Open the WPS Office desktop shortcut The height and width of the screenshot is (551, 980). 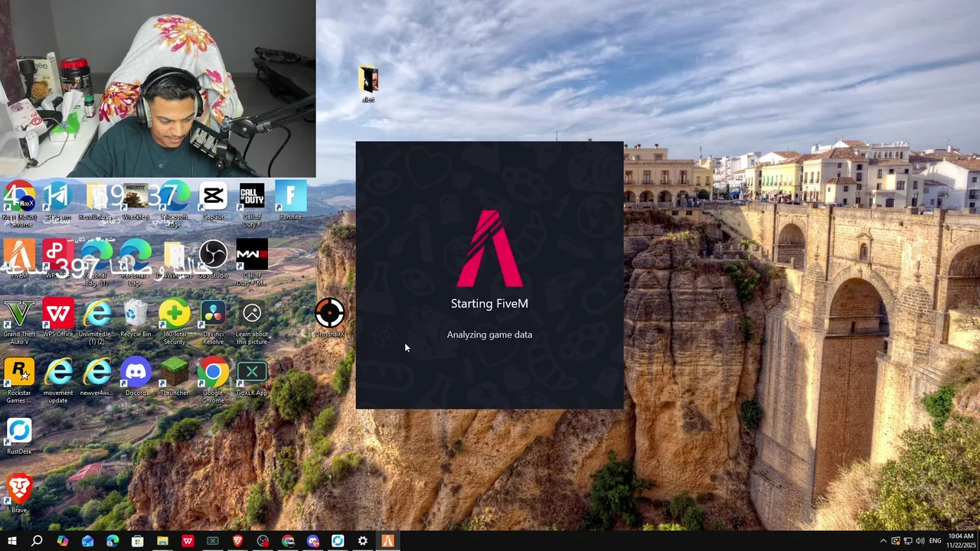click(x=58, y=318)
